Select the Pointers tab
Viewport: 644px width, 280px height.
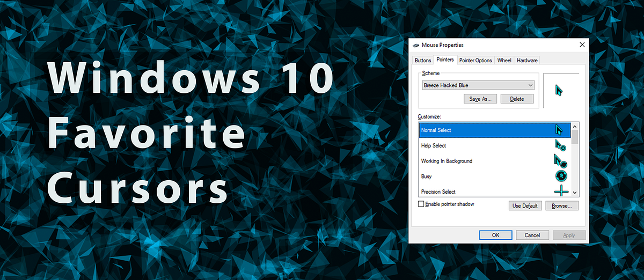pos(445,60)
